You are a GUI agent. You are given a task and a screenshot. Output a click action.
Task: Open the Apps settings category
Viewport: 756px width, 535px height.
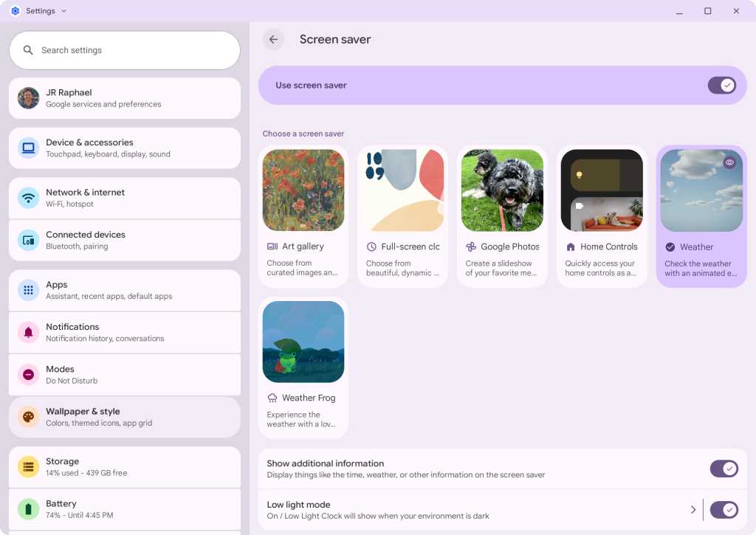pos(124,291)
